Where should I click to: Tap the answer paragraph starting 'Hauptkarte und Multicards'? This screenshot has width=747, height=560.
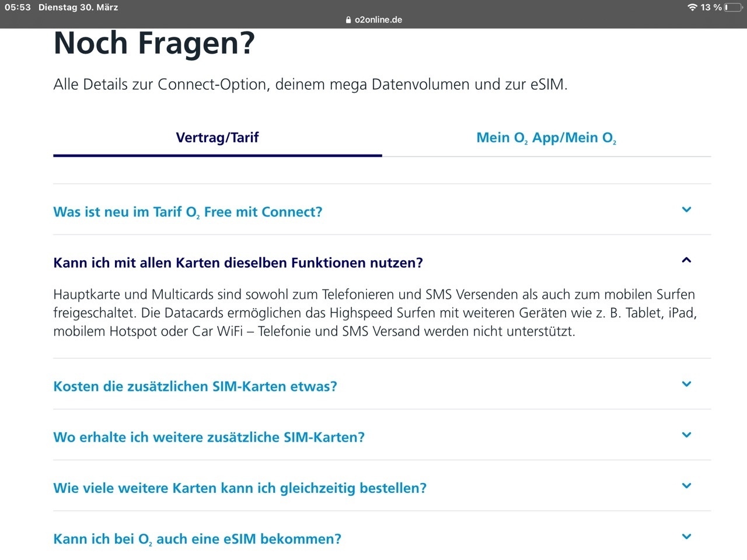[x=375, y=313]
